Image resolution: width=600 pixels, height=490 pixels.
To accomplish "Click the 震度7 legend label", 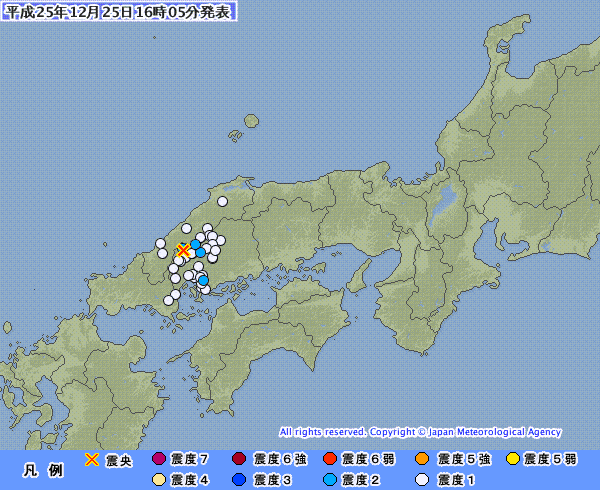I will [189, 459].
